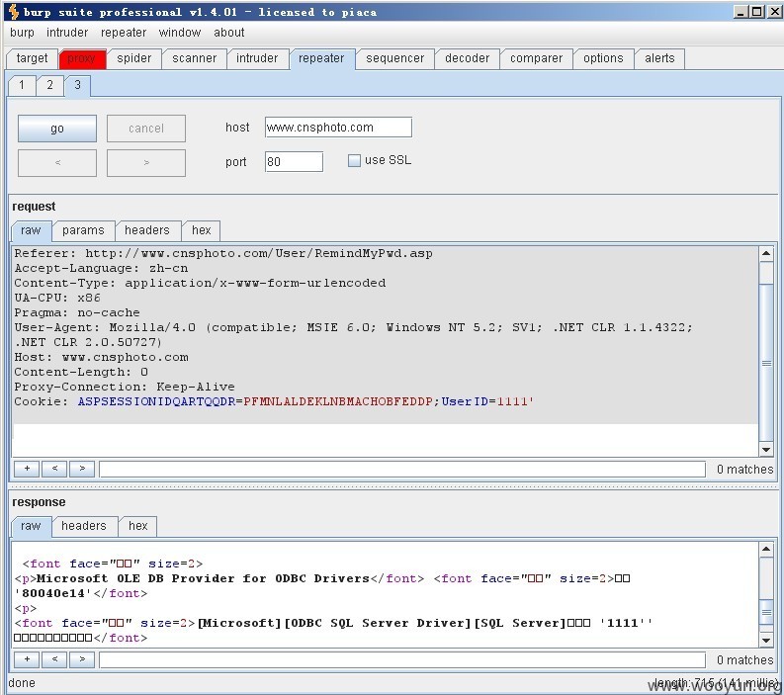Click the Burp Suite title bar icon
The image size is (784, 695).
click(x=14, y=12)
